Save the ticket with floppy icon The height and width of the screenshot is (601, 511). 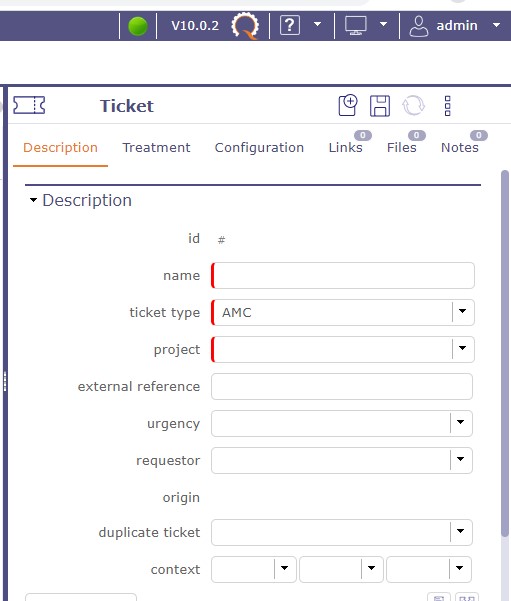(x=380, y=106)
